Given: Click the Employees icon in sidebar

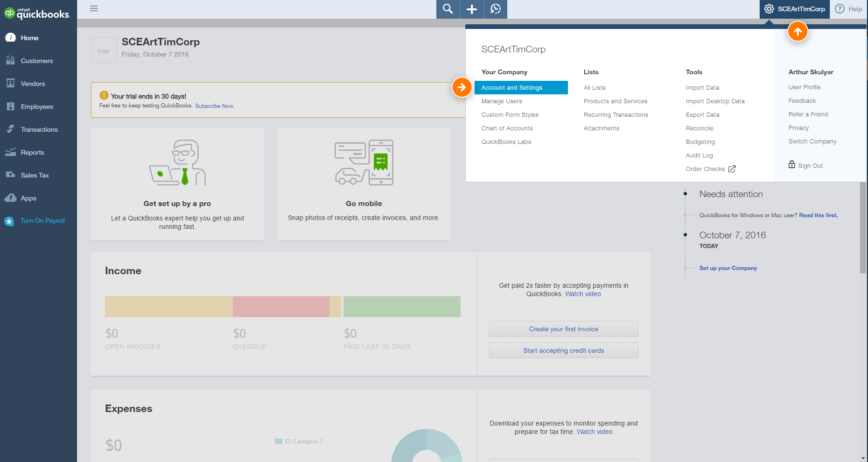Looking at the screenshot, I should pos(10,106).
